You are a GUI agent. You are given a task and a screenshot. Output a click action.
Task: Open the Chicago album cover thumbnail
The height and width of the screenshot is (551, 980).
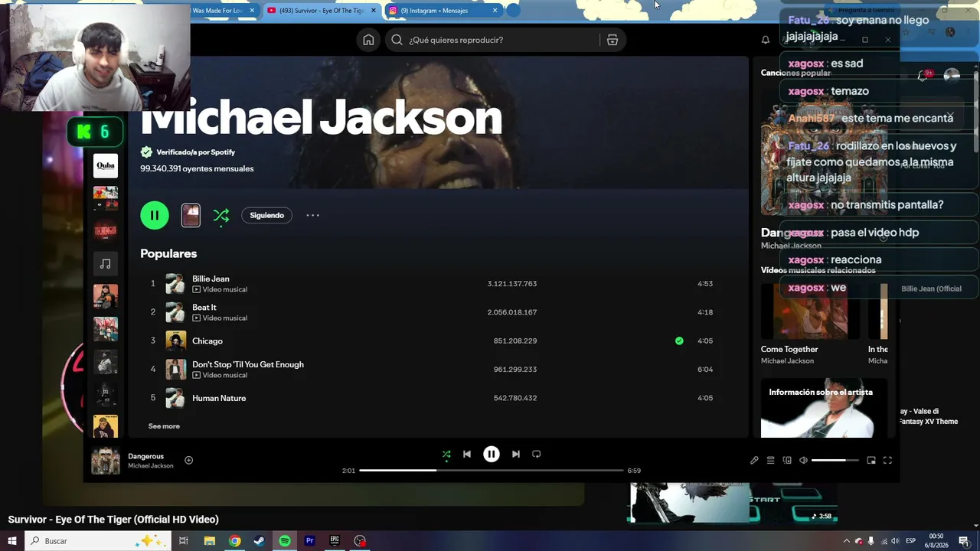click(175, 341)
